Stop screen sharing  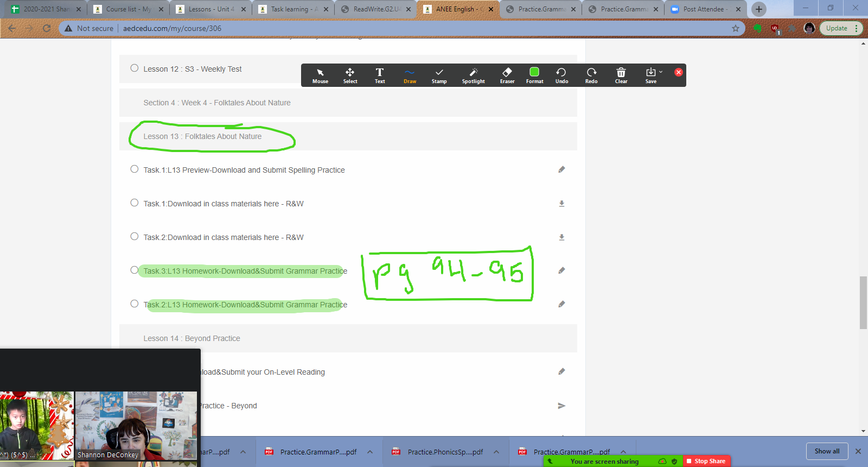point(706,461)
